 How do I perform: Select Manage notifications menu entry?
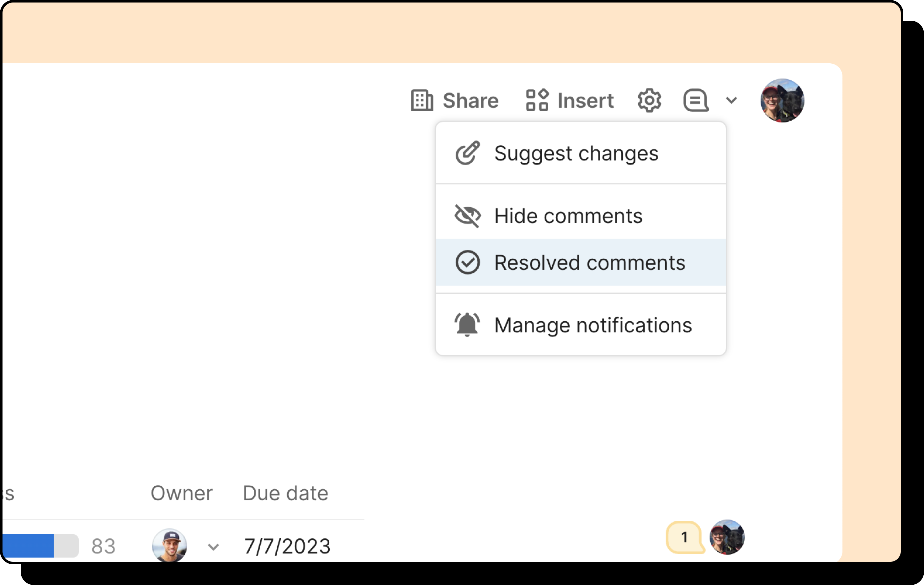(x=593, y=325)
